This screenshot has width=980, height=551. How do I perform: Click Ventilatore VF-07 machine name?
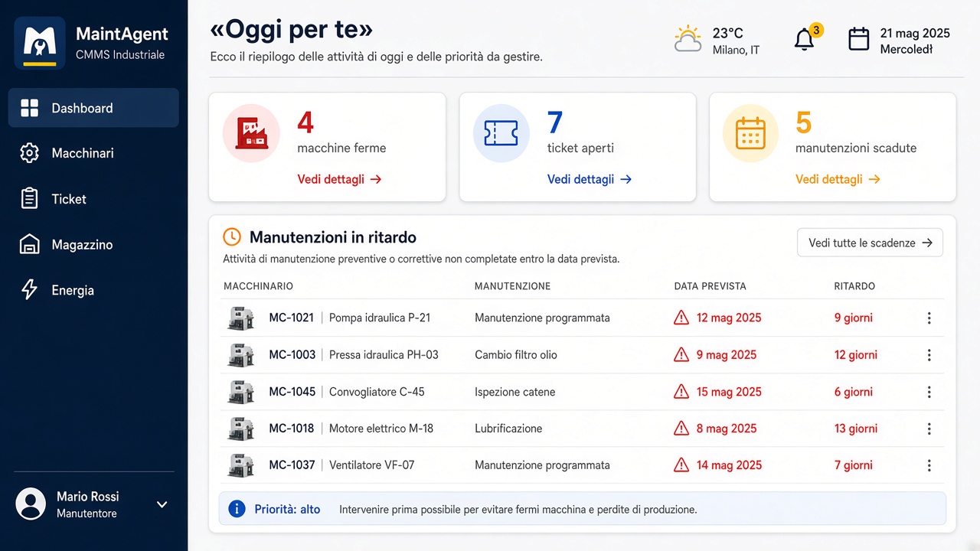pos(371,465)
